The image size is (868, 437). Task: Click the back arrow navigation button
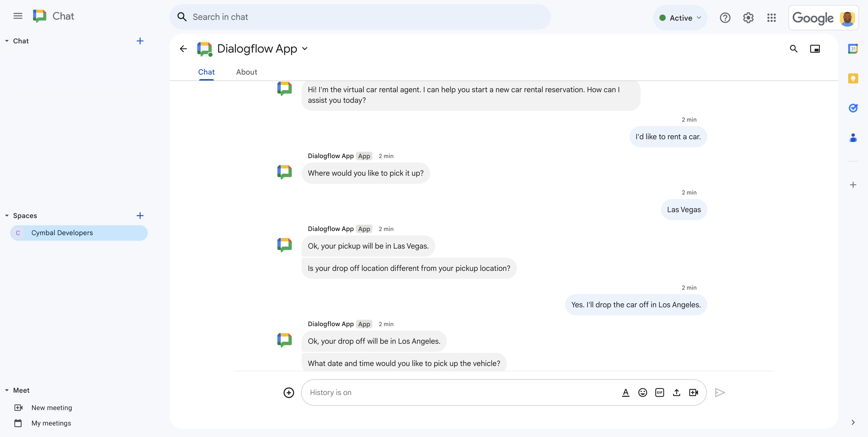point(184,49)
